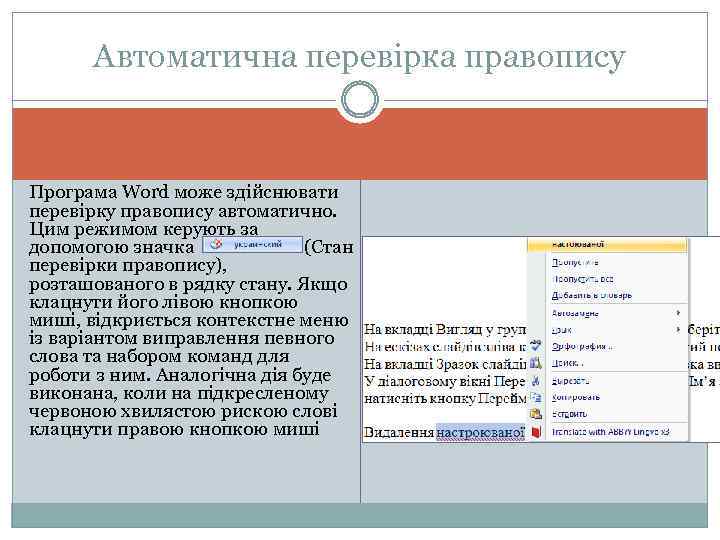Select Вставить menu entry
720x540 pixels.
click(569, 414)
